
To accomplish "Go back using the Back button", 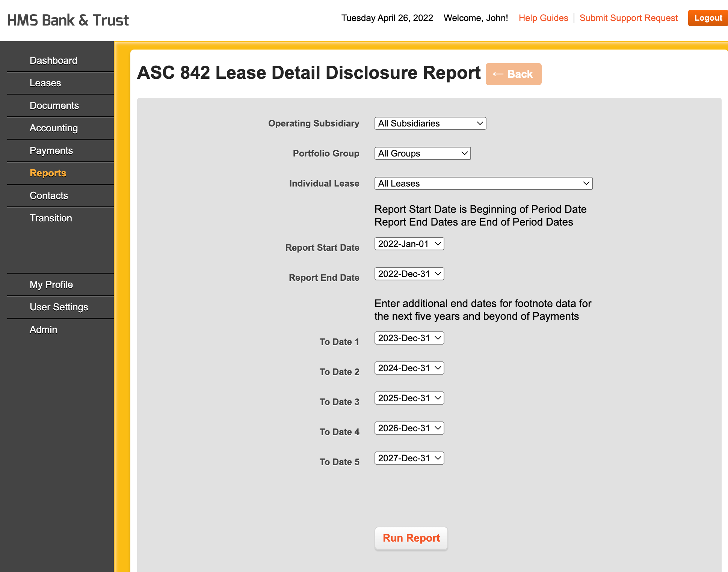I will point(514,74).
